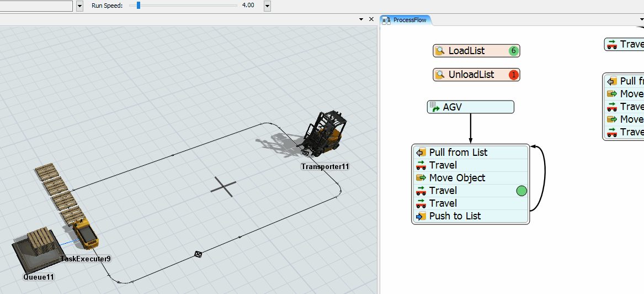Open the Run Speed dropdown arrow
This screenshot has height=294, width=644.
(x=267, y=6)
